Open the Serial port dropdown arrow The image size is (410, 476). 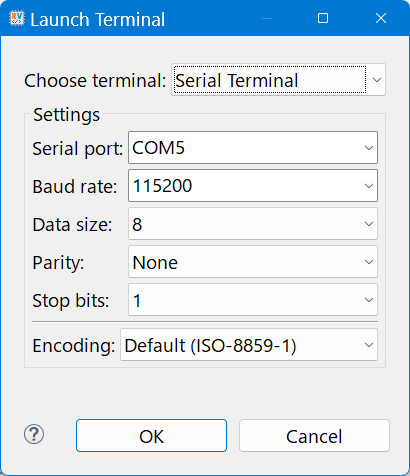coord(369,148)
